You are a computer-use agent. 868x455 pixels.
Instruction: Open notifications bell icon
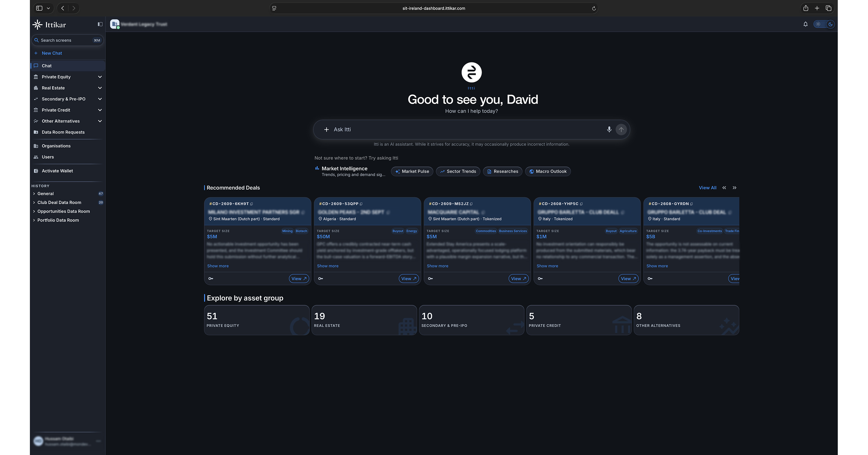(x=805, y=24)
